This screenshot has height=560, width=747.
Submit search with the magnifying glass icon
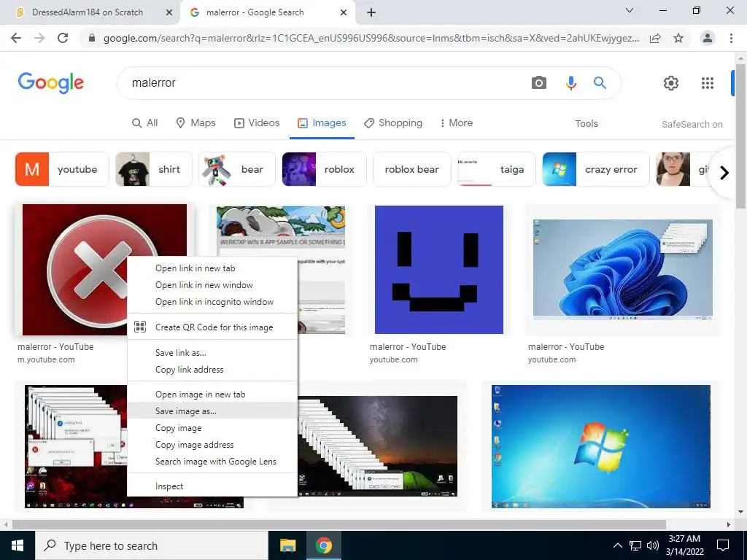600,83
